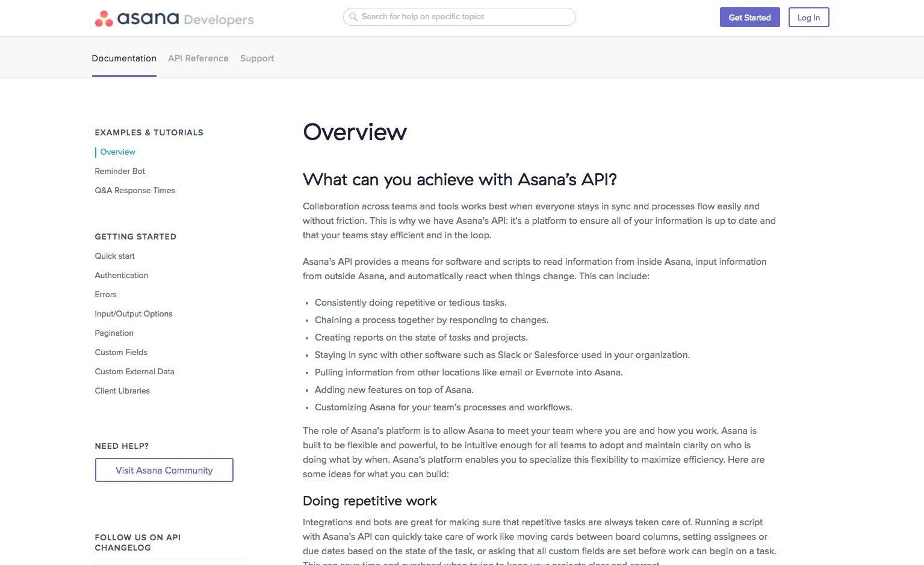
Task: Open the API Reference tab
Action: click(x=198, y=58)
